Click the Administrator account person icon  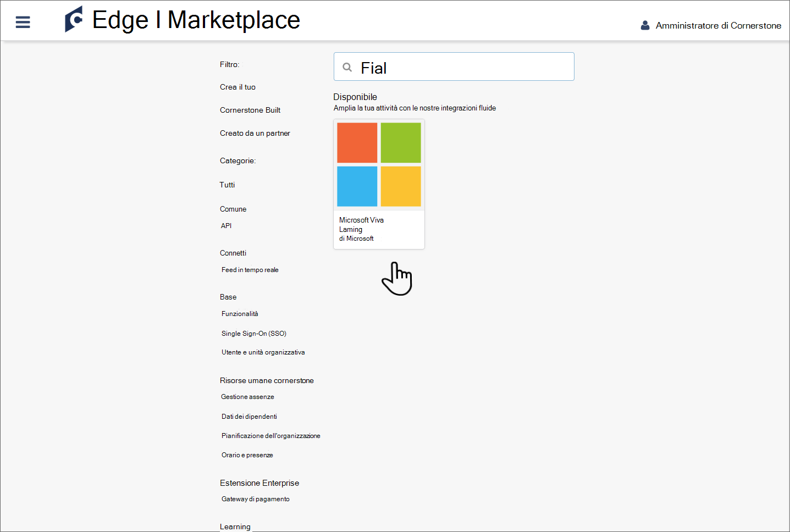[x=644, y=24]
